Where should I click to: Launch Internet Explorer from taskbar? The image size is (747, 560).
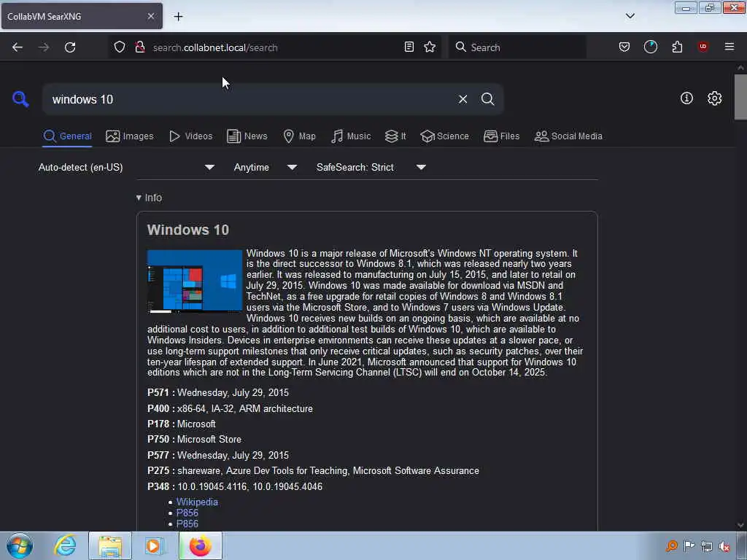pyautogui.click(x=65, y=545)
